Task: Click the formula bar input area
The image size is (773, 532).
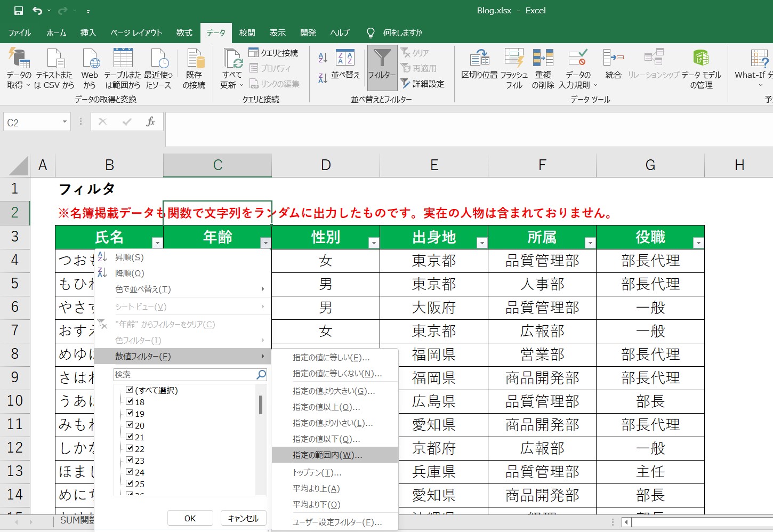Action: pos(469,129)
